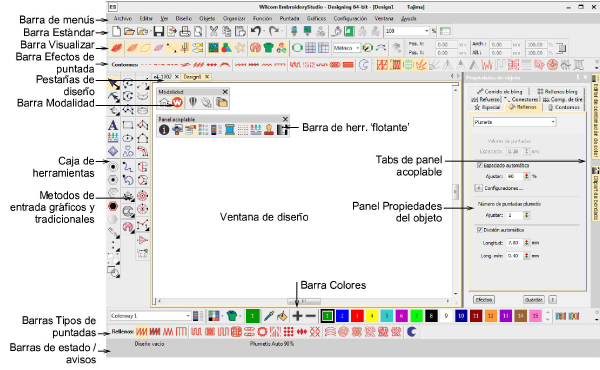Click the info icon in Panel acoplable bar
600x370 pixels.
[164, 130]
